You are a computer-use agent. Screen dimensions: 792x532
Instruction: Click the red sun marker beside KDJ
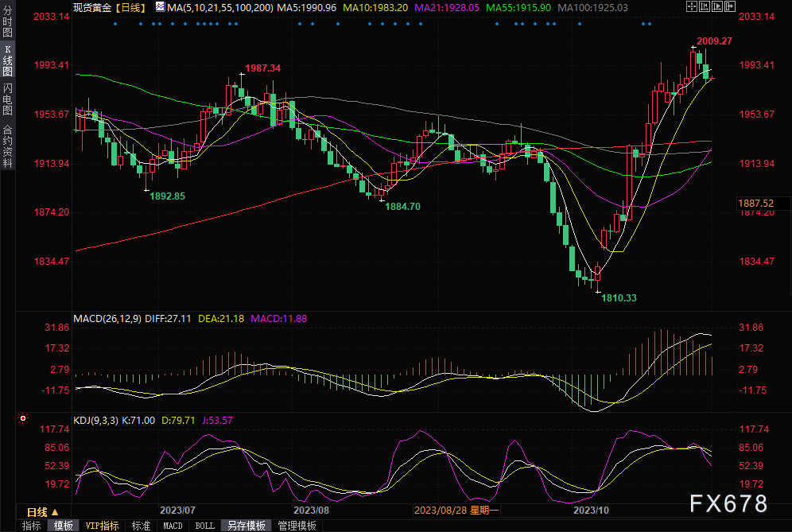click(x=23, y=417)
